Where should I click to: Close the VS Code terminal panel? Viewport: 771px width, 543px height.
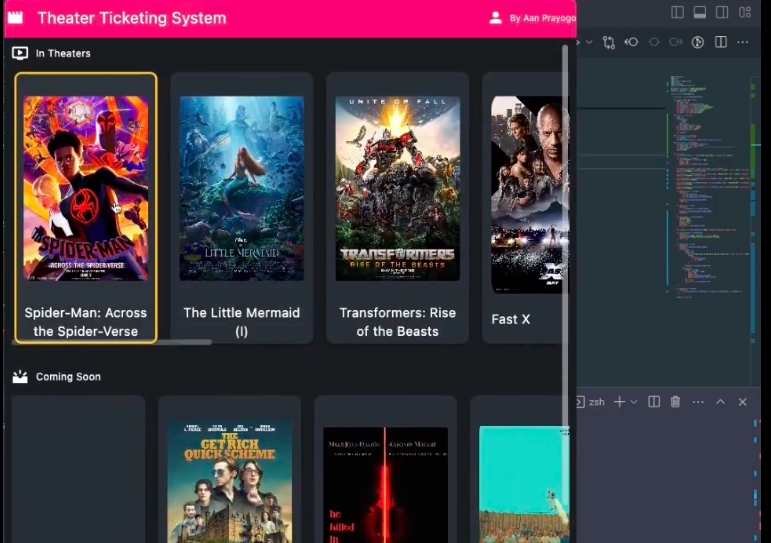click(742, 402)
